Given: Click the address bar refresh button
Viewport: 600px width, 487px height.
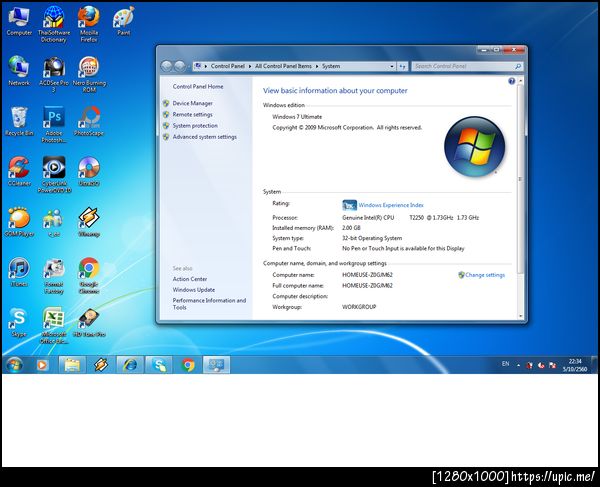Looking at the screenshot, I should pyautogui.click(x=402, y=66).
